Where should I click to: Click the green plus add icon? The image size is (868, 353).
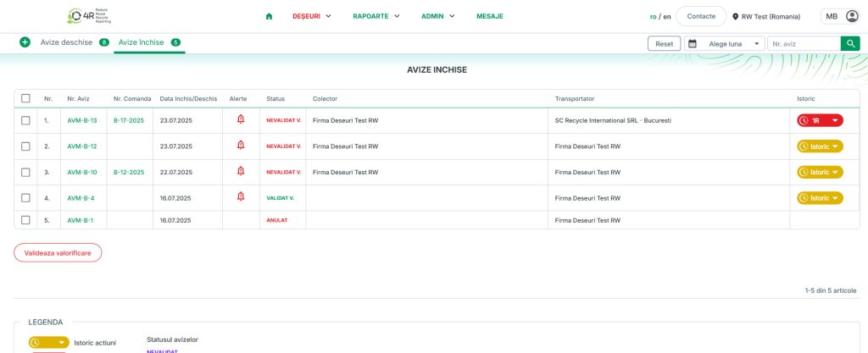[25, 42]
